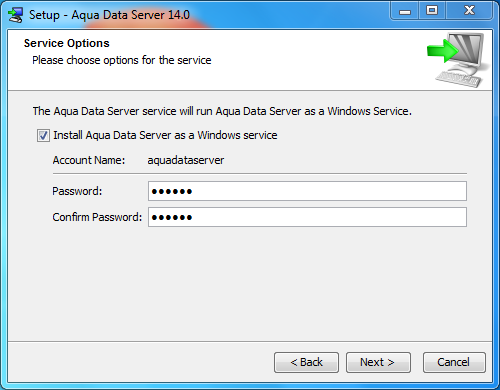Maximize the setup wizard window
This screenshot has width=500, height=390.
coord(432,11)
